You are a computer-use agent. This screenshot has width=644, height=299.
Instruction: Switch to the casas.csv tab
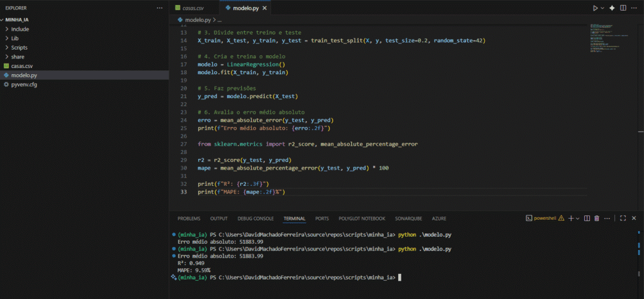coord(193,8)
